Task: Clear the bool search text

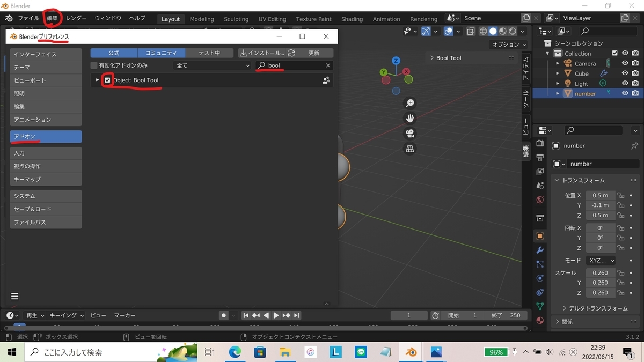Action: click(328, 65)
